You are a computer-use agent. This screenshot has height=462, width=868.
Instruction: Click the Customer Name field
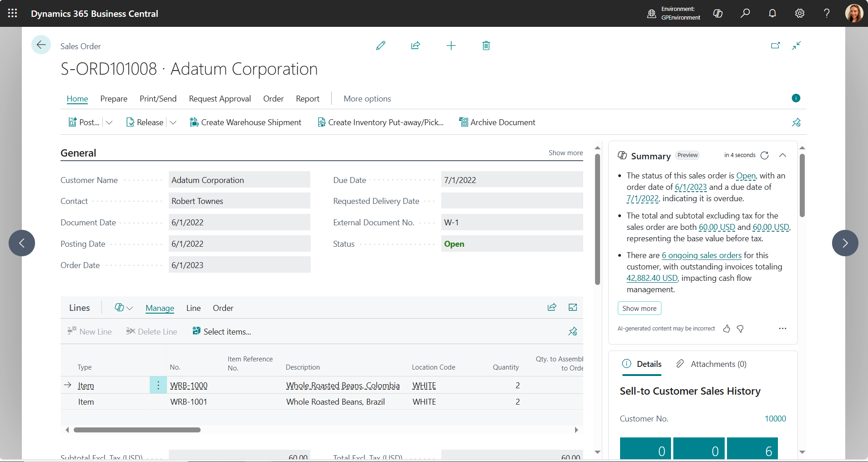point(239,180)
